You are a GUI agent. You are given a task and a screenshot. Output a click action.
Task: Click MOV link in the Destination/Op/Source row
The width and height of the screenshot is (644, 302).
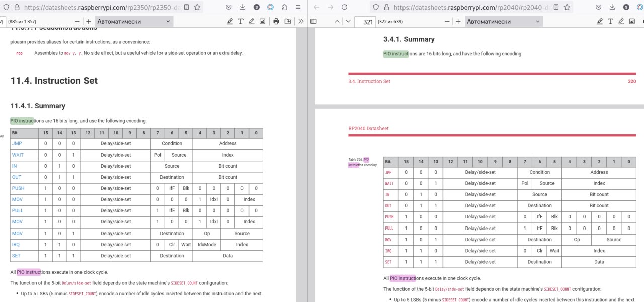click(17, 233)
